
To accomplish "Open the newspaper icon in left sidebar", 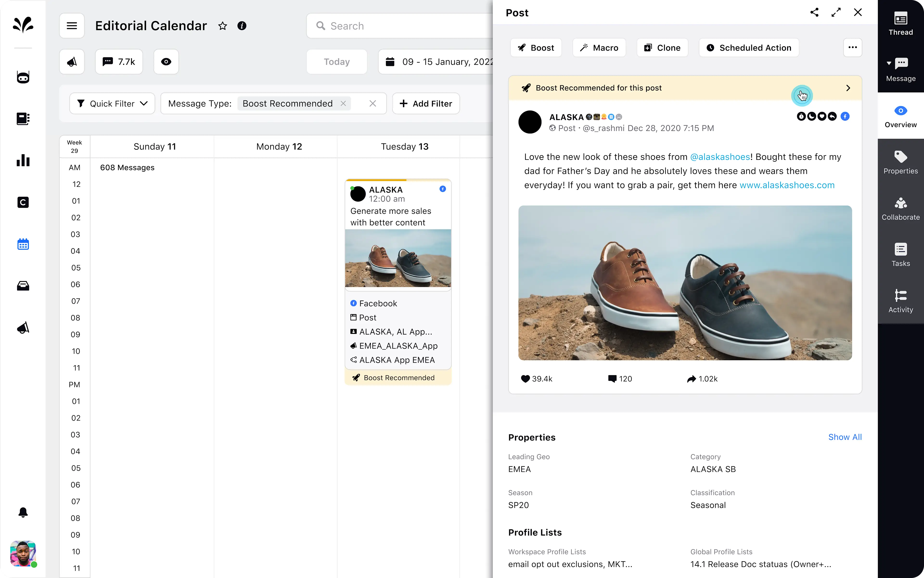I will click(x=23, y=118).
